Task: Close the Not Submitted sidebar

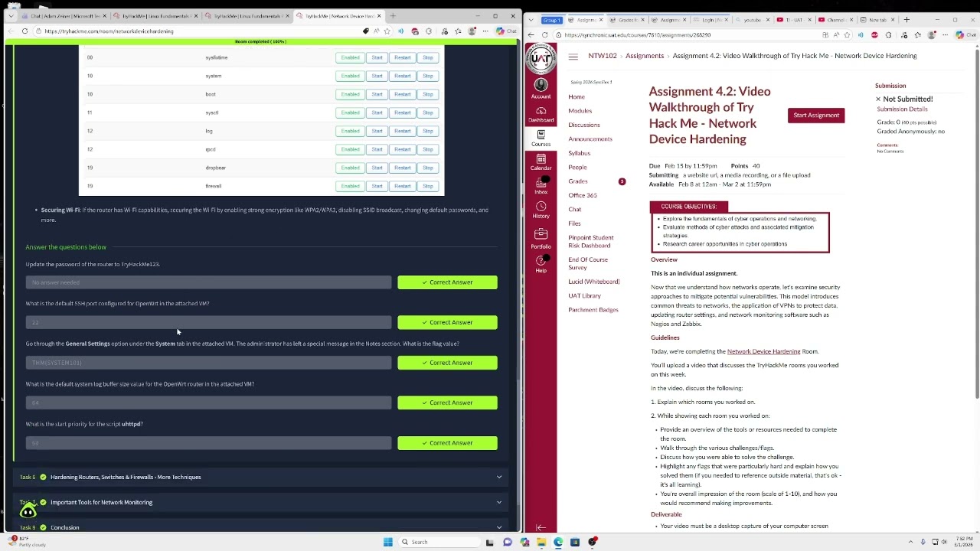Action: click(878, 99)
